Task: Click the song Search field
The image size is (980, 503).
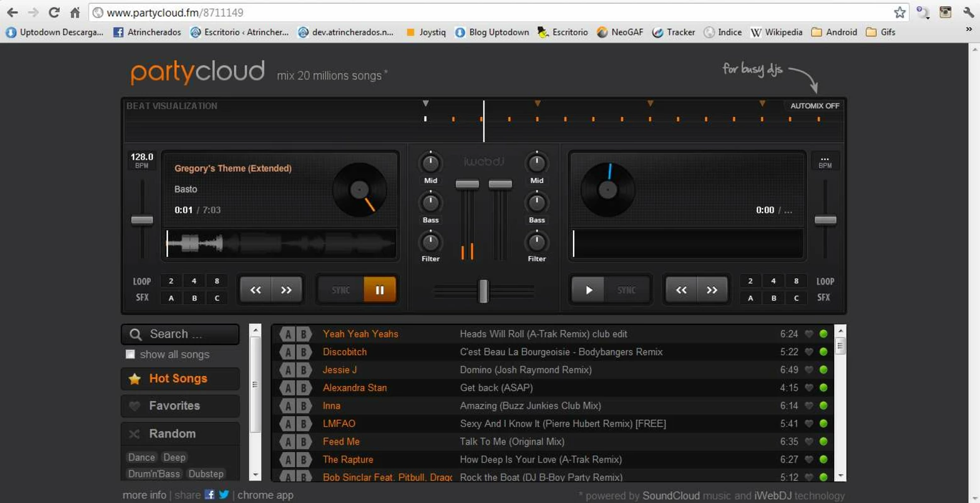Action: click(x=181, y=334)
